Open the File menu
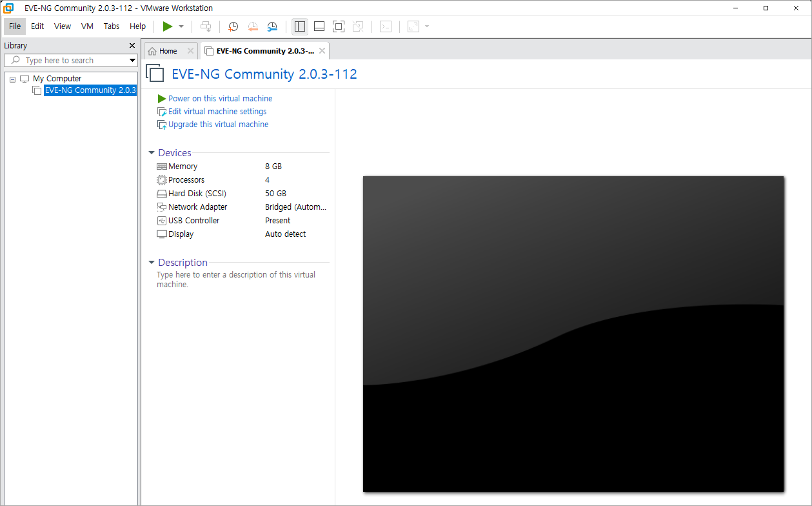This screenshot has height=506, width=812. tap(15, 26)
